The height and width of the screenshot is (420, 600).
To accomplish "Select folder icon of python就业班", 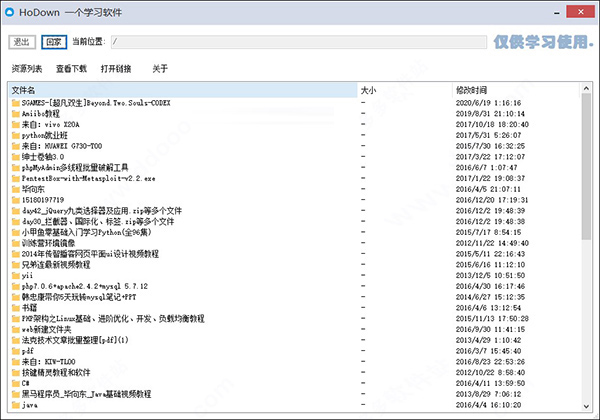I will (16, 135).
